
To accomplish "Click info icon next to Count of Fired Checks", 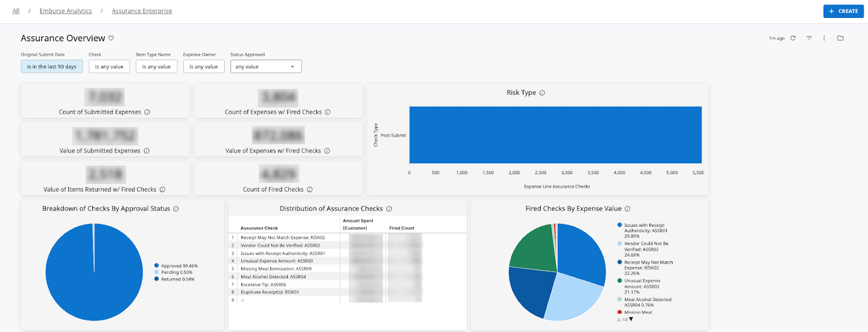I will click(x=310, y=189).
